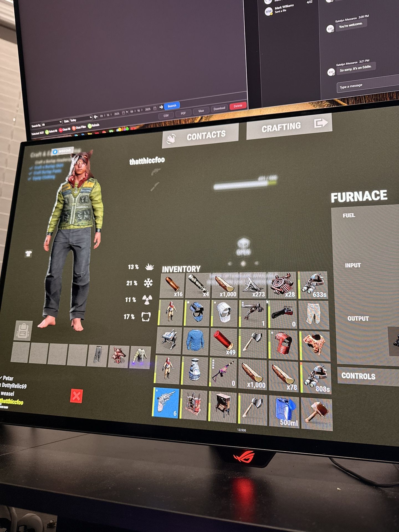
Task: Click team member Petar
Action: point(8,378)
